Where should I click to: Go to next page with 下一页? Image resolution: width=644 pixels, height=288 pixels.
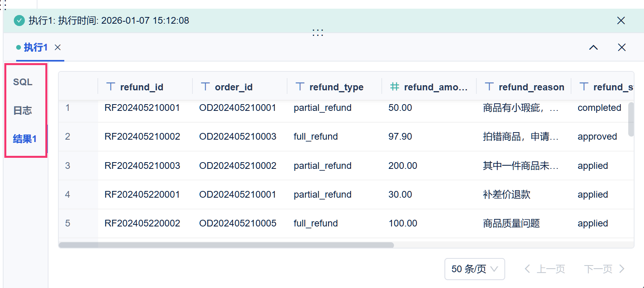click(604, 269)
